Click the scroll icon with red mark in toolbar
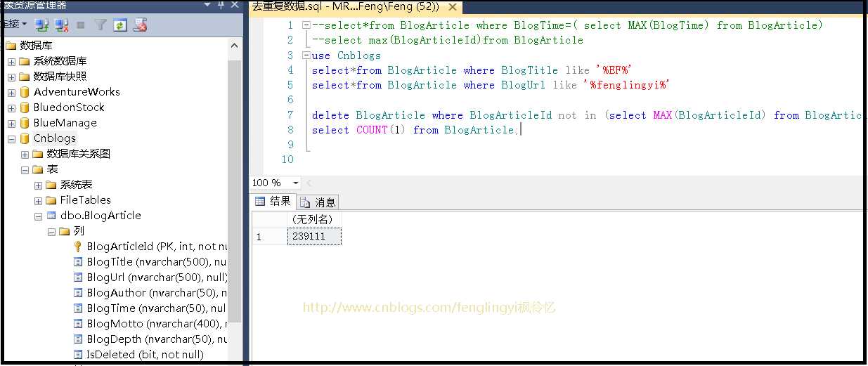868x366 pixels. [140, 25]
